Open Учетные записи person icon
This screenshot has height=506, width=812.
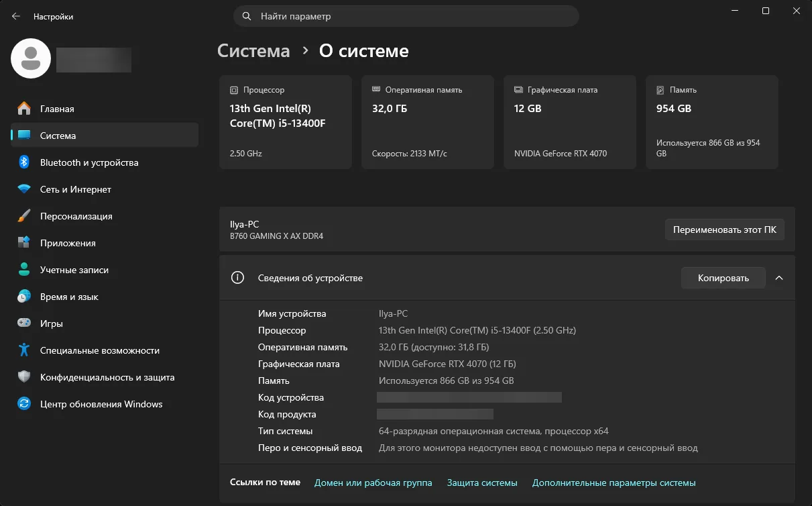point(24,270)
